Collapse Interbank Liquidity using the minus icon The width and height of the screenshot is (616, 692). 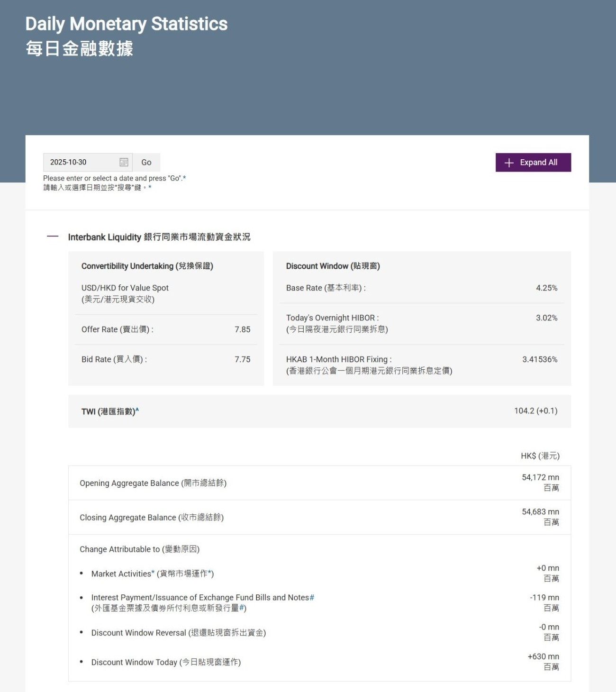tap(53, 237)
